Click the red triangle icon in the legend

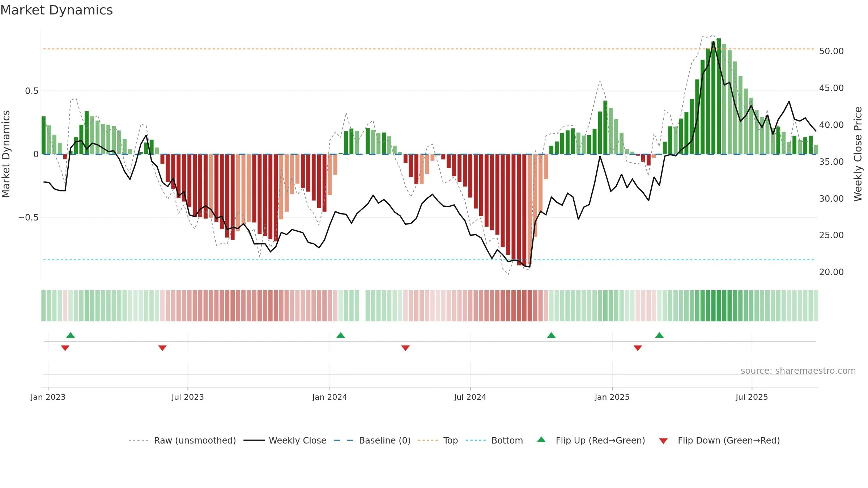pos(663,441)
